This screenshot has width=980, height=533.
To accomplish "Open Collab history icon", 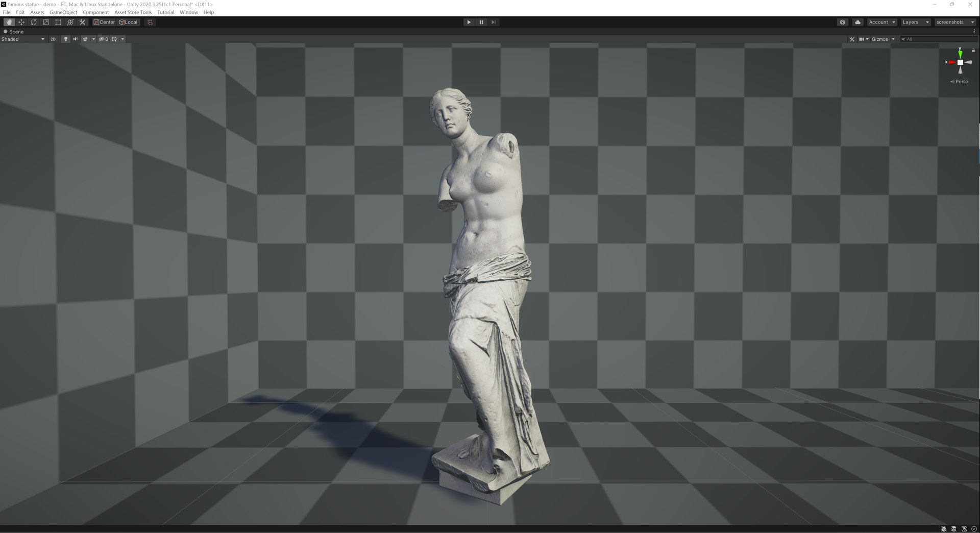I will point(842,22).
